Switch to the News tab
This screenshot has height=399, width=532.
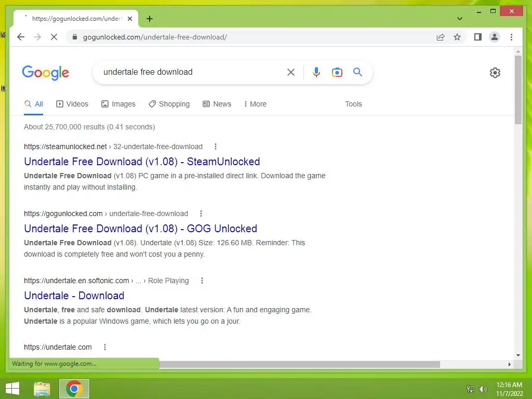[217, 104]
